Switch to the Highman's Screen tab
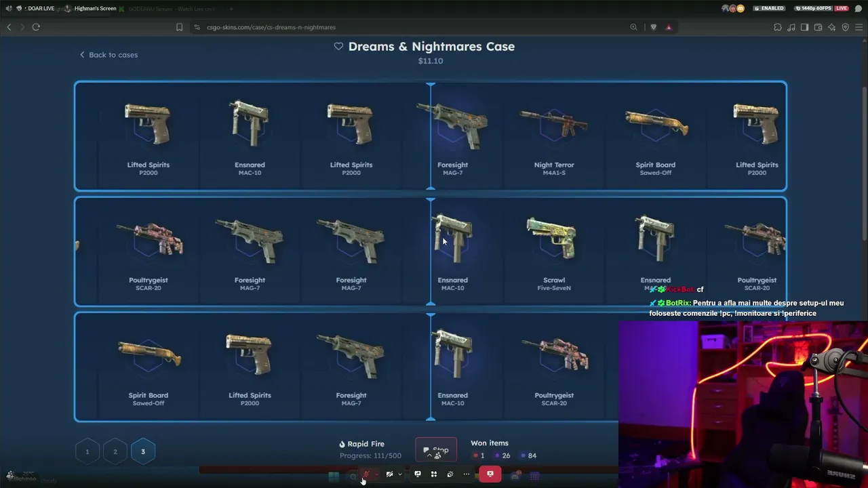 pyautogui.click(x=95, y=9)
